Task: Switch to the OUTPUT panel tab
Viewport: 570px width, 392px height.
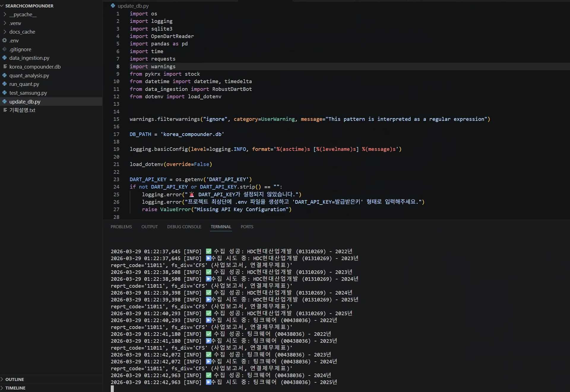Action: point(149,227)
